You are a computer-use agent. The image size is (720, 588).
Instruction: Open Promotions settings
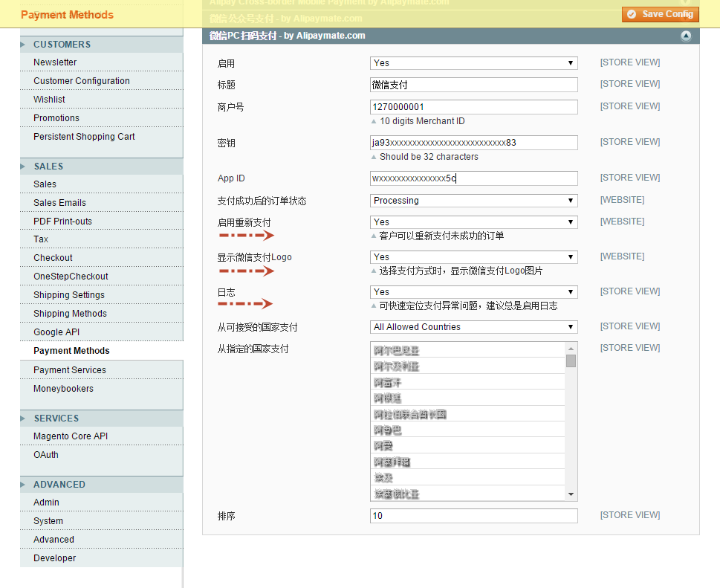[x=56, y=118]
